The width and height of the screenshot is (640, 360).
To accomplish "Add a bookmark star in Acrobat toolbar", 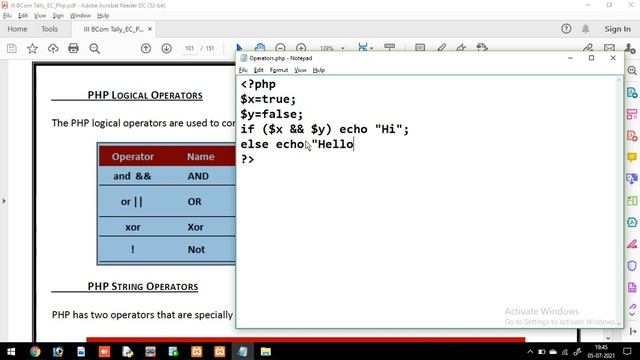I will (x=32, y=49).
